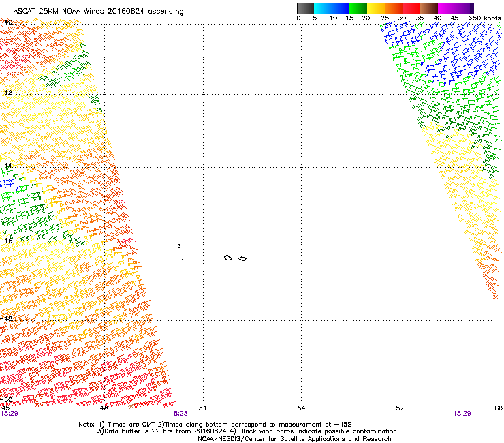
Task: Click the "48" longitude axis label
Action: pyautogui.click(x=104, y=408)
